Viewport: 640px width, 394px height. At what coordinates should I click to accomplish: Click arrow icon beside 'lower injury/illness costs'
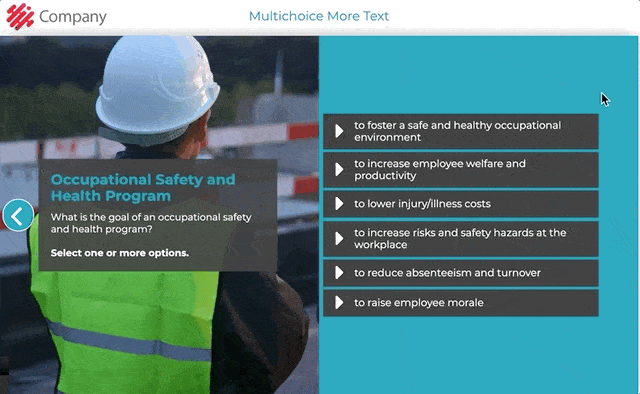tap(339, 203)
